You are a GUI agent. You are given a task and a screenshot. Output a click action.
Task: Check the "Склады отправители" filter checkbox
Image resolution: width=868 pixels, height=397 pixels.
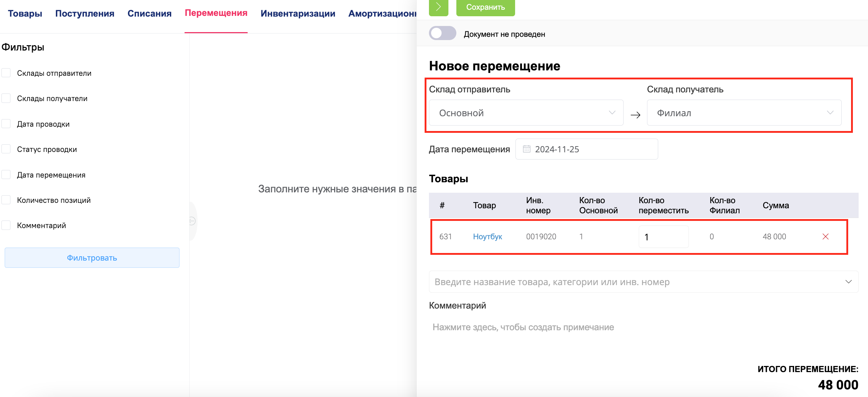[x=6, y=73]
